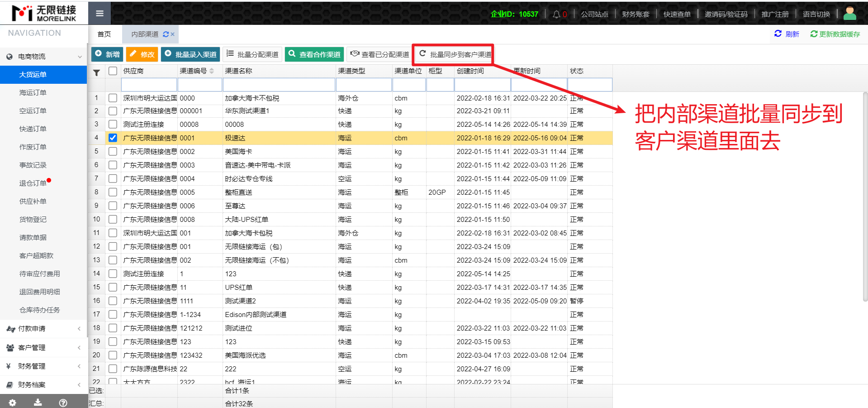The image size is (868, 408).
Task: Switch to the 首页 tab
Action: [104, 34]
